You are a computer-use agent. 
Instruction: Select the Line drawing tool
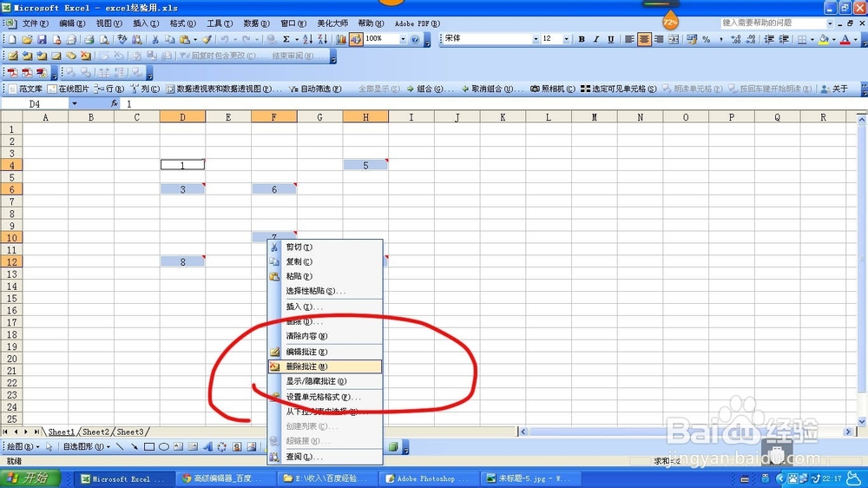pos(120,446)
